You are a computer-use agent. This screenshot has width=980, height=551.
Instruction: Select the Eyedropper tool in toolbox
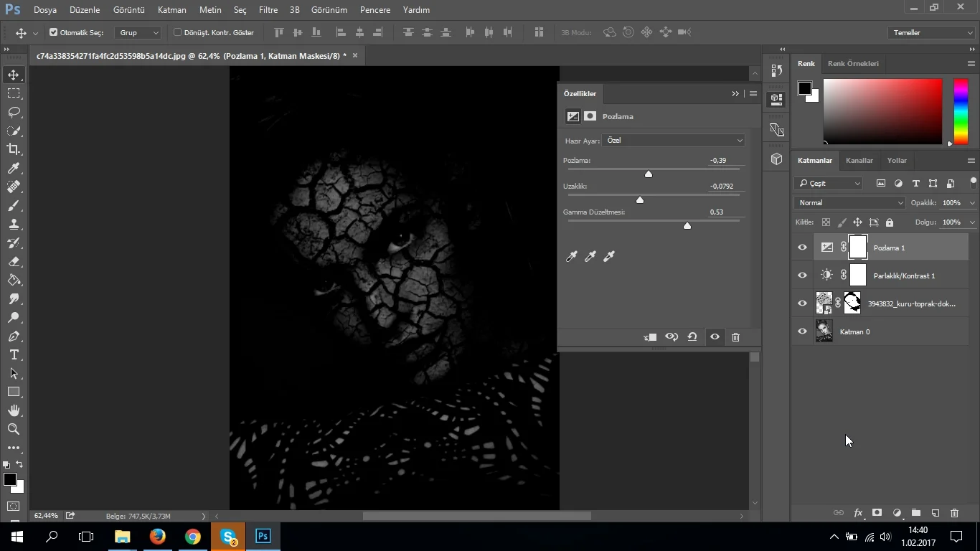tap(14, 168)
